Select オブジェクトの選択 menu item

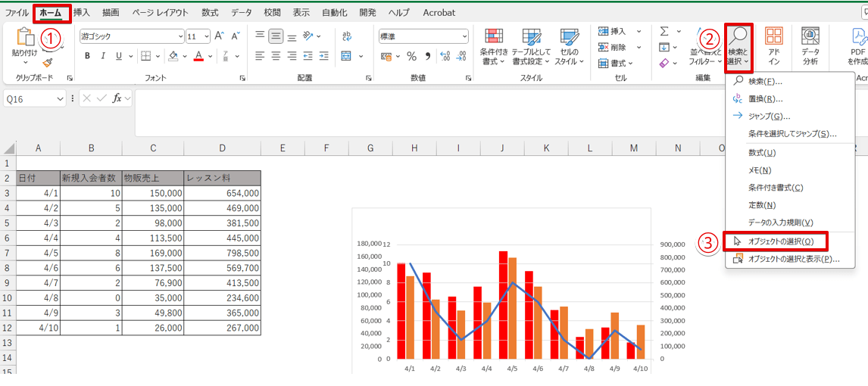[780, 241]
